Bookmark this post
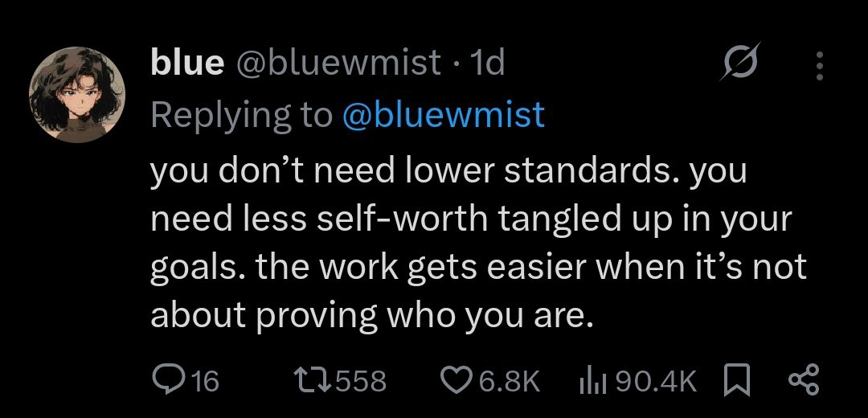 point(737,379)
